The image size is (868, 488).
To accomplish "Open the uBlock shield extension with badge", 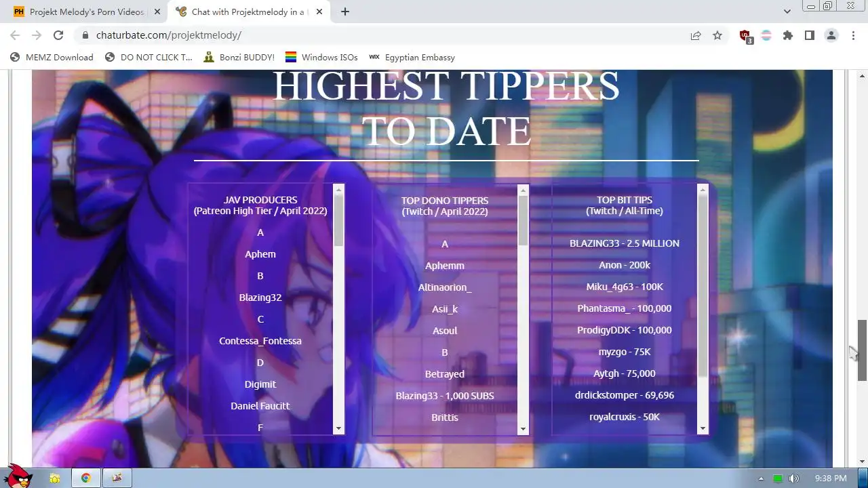I will (x=746, y=36).
